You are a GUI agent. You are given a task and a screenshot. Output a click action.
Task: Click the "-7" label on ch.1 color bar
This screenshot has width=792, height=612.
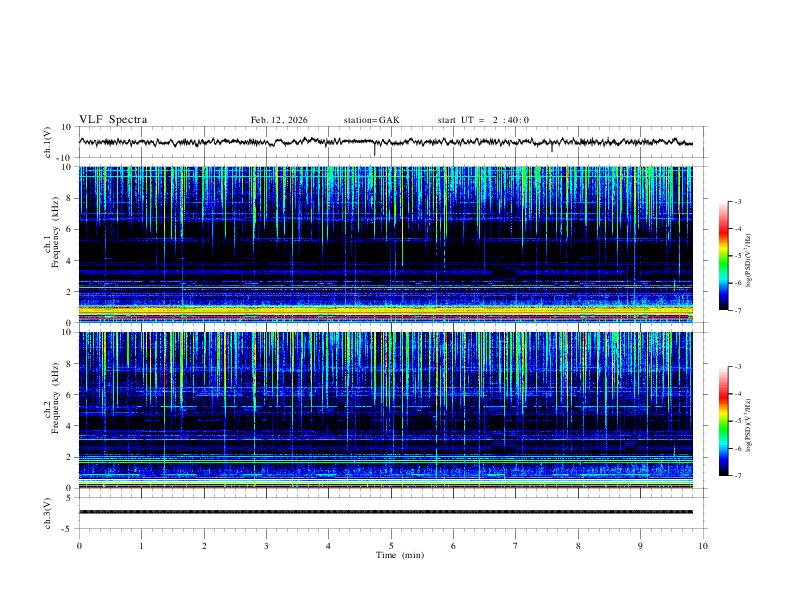click(737, 310)
